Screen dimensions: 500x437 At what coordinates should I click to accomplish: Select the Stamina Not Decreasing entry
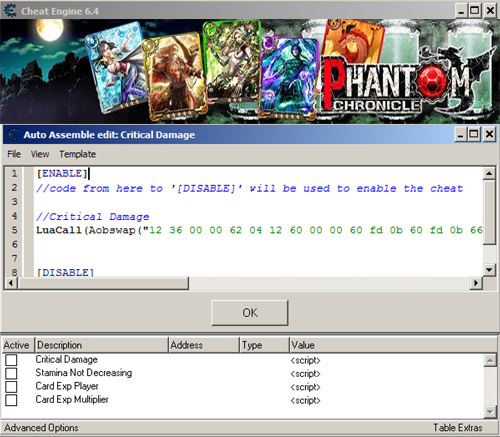click(84, 373)
